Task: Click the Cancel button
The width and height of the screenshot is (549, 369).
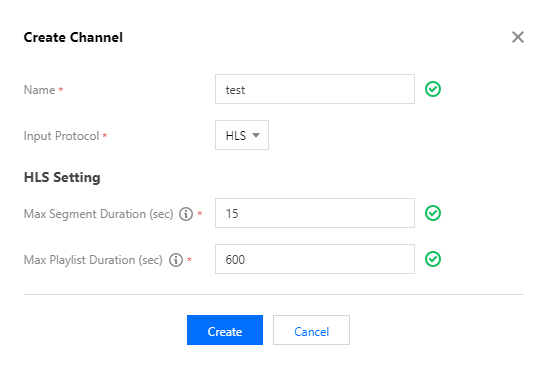Action: (311, 330)
